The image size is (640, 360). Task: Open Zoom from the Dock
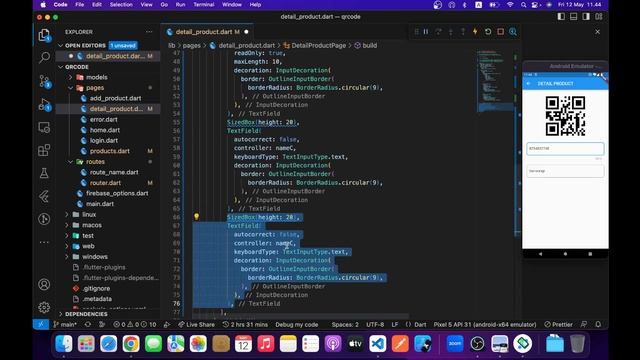[x=455, y=344]
